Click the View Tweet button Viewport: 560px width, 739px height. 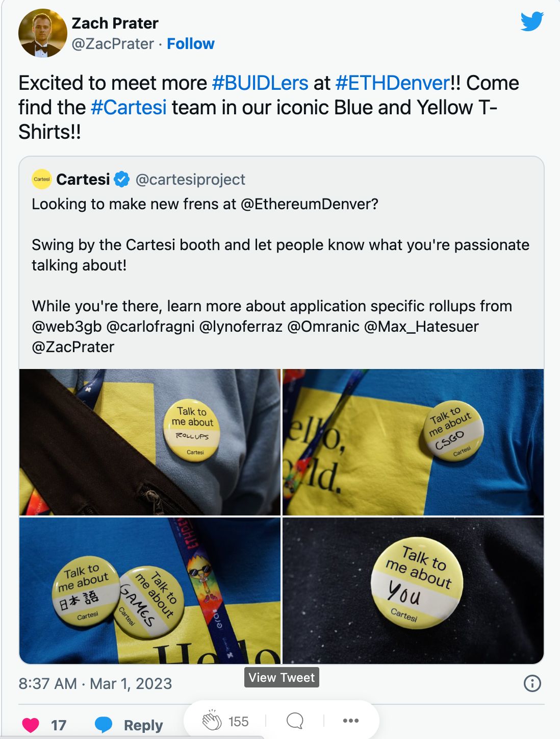point(282,677)
